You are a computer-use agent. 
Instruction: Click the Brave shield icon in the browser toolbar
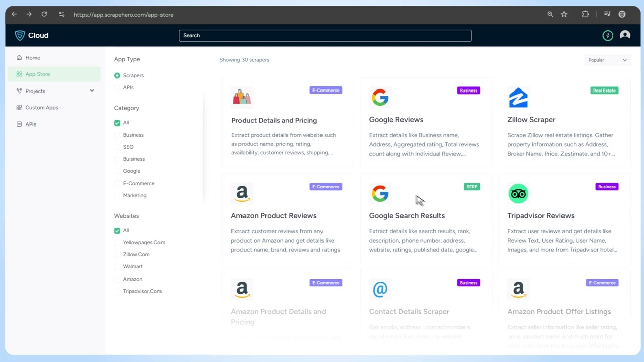622,14
